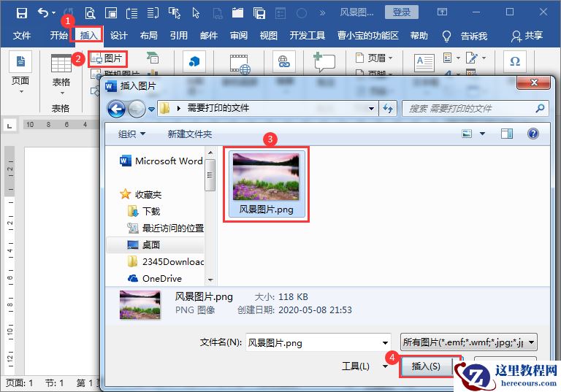Click the touch/mouse mode hand icon
The height and width of the screenshot is (392, 561).
(x=175, y=13)
